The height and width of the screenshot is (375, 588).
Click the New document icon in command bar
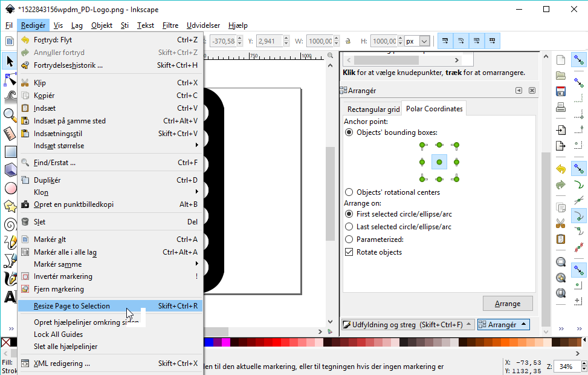tap(561, 60)
